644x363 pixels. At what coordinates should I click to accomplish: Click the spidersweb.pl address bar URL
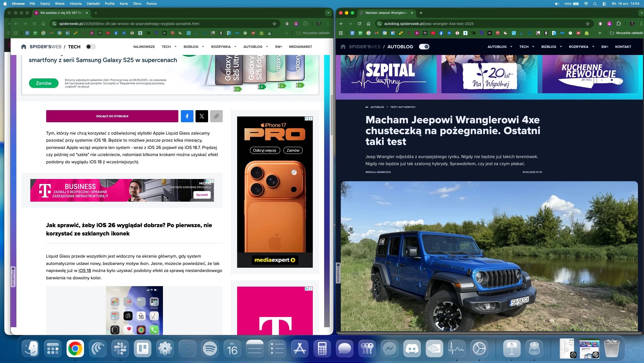[129, 24]
